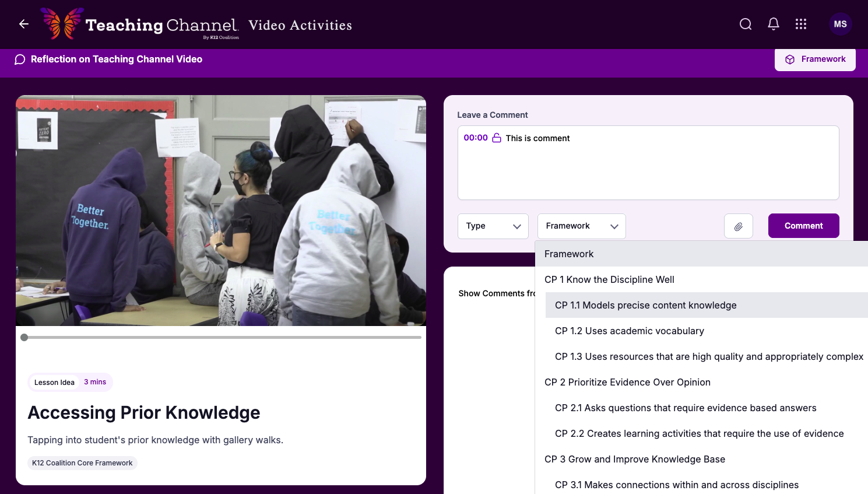The height and width of the screenshot is (494, 868).
Task: Select CP 3.1 Makes connections option
Action: tap(676, 485)
